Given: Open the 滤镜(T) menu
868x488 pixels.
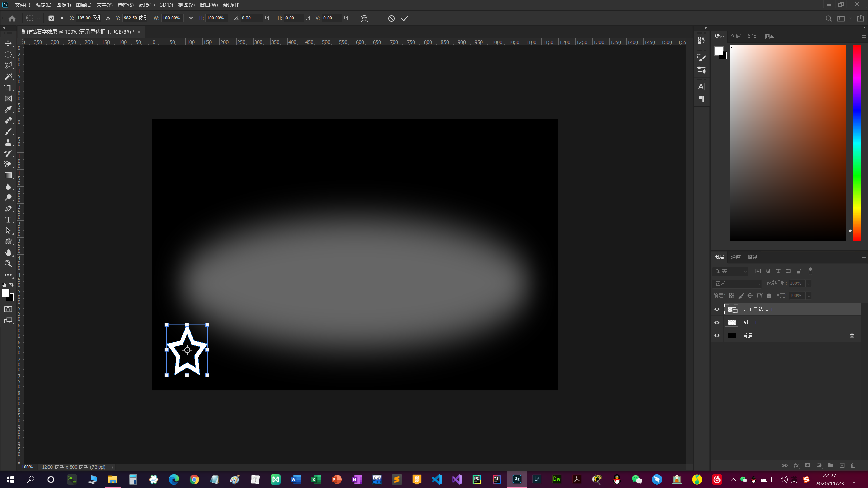Looking at the screenshot, I should tap(146, 5).
